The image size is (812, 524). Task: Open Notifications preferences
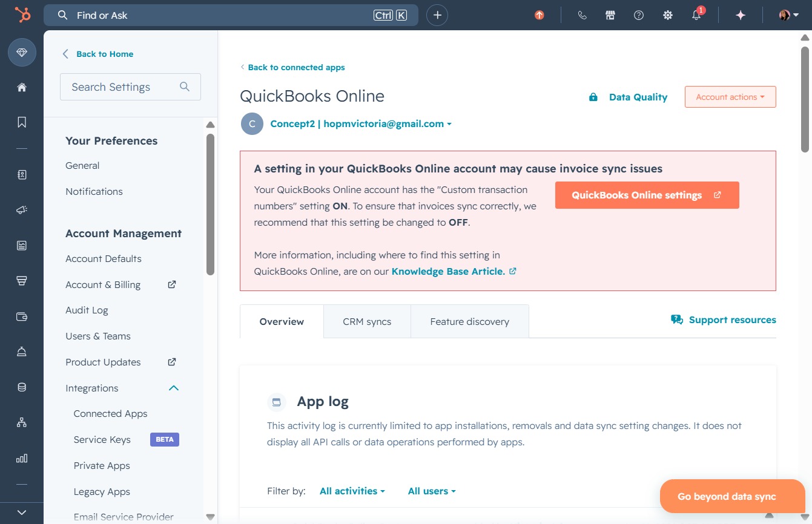coord(94,192)
